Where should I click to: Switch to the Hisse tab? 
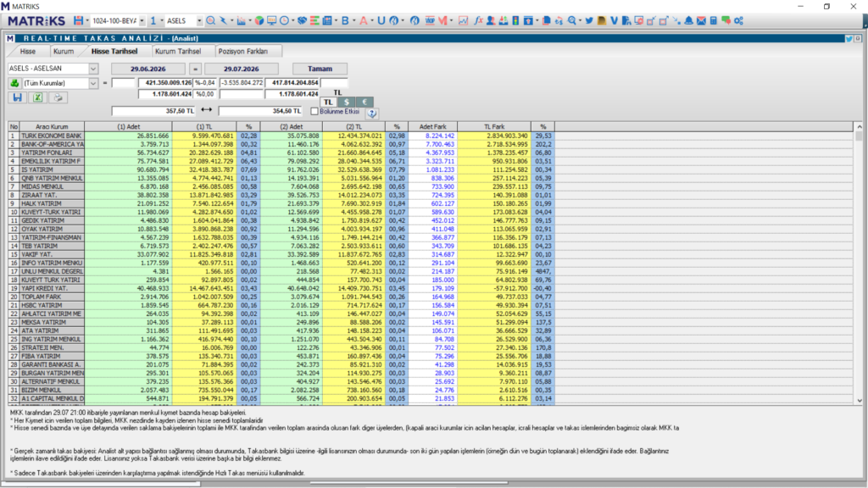(28, 51)
